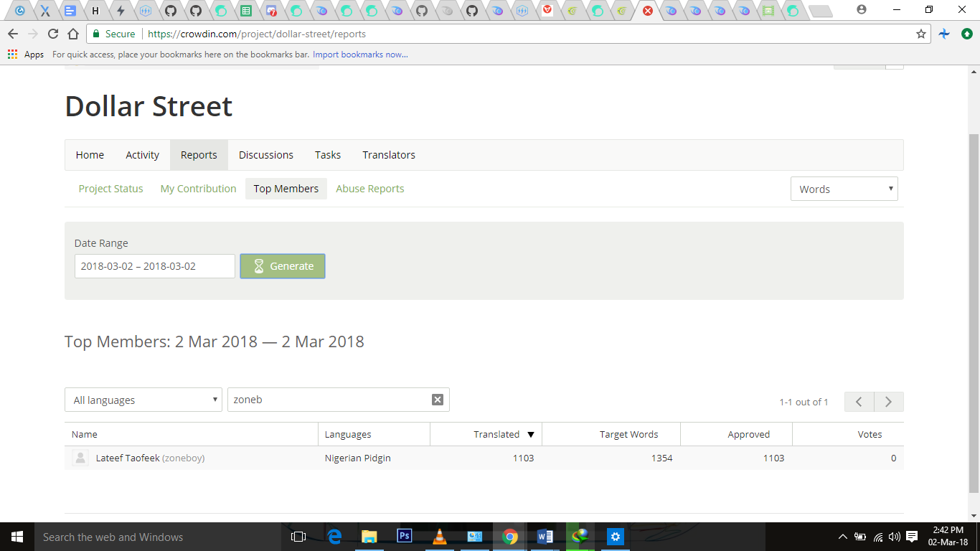The image size is (980, 551).
Task: Open the Home project tab
Action: pyautogui.click(x=90, y=155)
